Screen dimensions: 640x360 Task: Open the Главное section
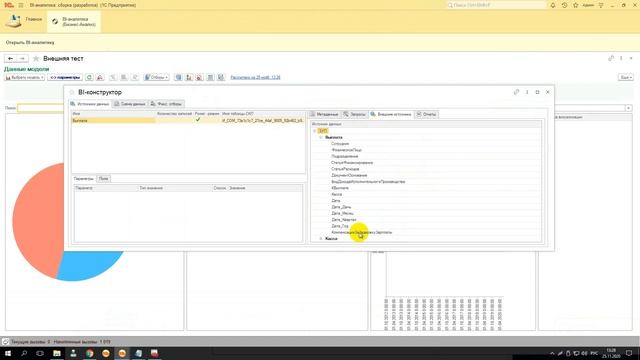click(x=23, y=21)
